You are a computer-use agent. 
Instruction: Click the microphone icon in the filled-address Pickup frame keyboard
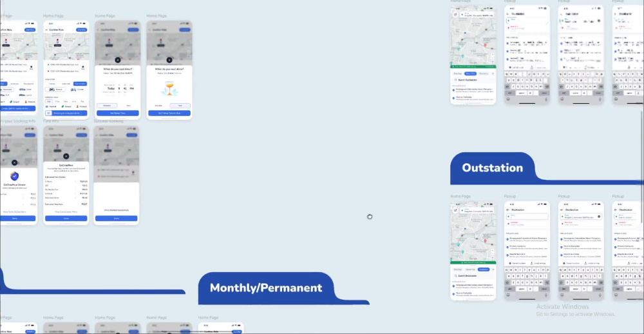pos(599,295)
